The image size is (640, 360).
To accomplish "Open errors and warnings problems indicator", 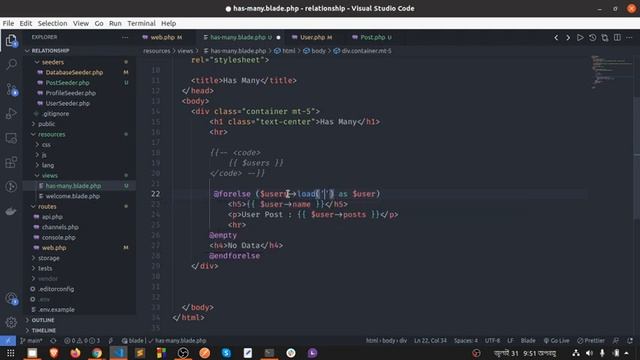I will click(82, 340).
